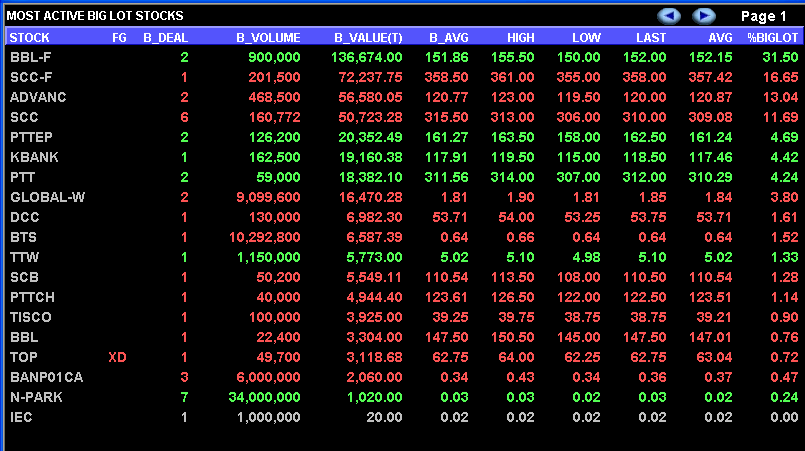Select the DCC stock symbol

point(25,217)
